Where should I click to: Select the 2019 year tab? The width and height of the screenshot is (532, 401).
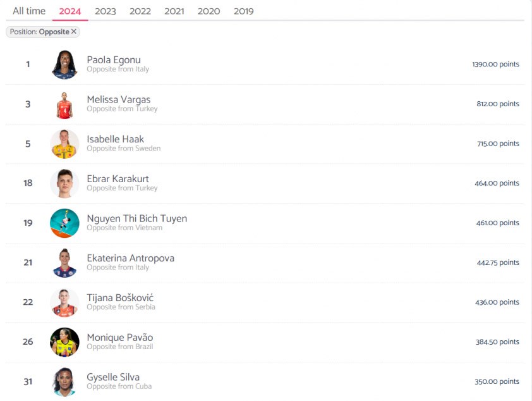[x=243, y=11]
